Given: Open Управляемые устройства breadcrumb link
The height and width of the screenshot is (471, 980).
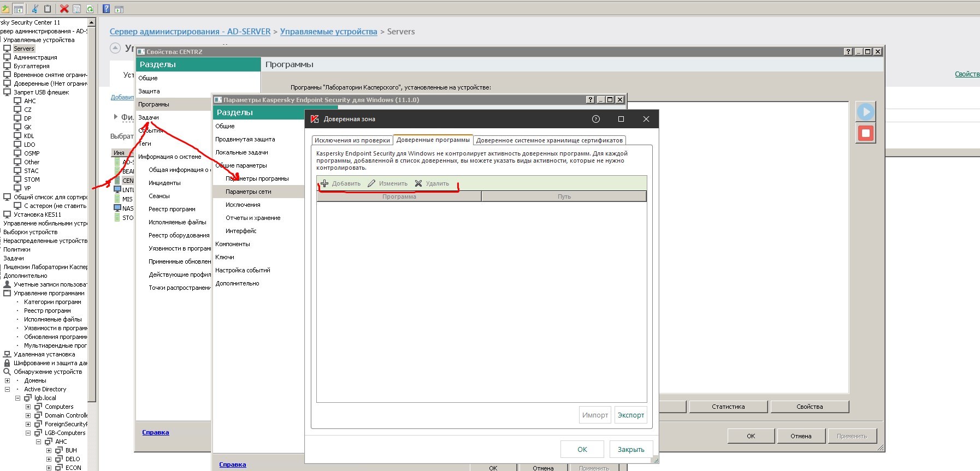Looking at the screenshot, I should 329,32.
